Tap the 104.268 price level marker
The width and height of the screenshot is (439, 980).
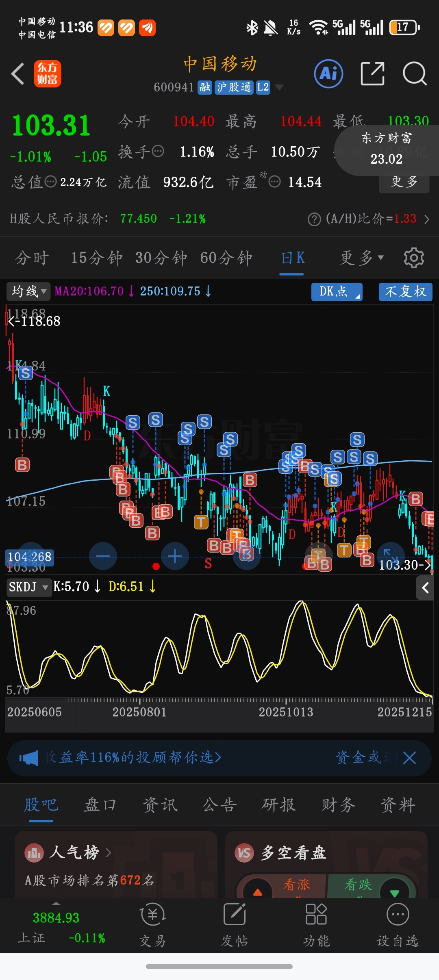(x=29, y=557)
